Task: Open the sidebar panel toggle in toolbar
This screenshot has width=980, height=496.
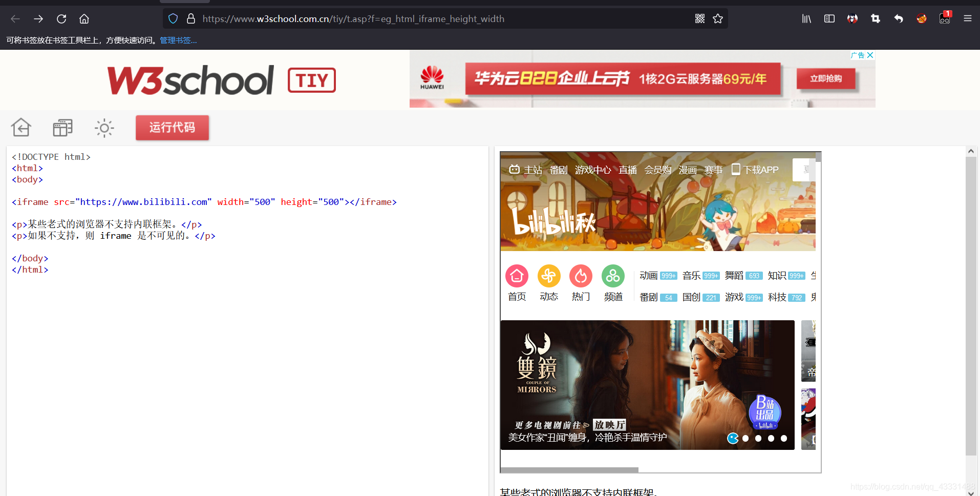Action: (829, 18)
